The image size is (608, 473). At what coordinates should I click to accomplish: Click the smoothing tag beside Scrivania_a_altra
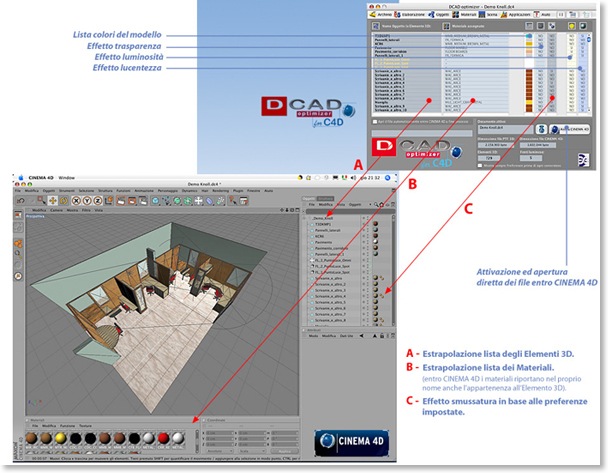tap(382, 278)
